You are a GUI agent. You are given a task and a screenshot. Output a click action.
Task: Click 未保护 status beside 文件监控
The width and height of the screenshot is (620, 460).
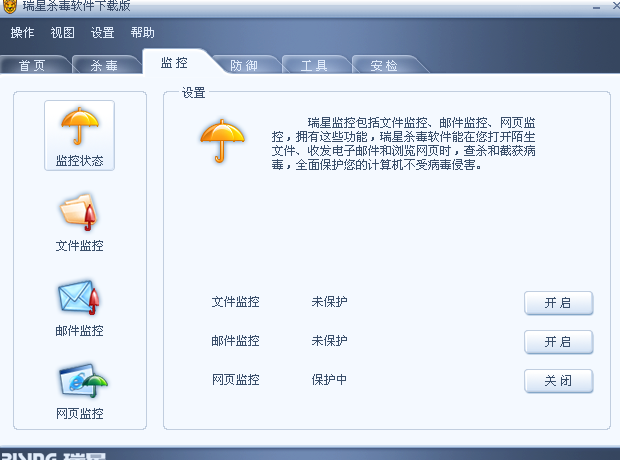tap(329, 302)
